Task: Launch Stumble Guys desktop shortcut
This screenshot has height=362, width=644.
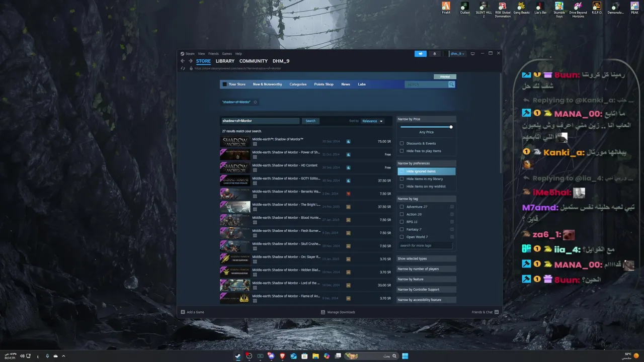Action: tap(559, 10)
